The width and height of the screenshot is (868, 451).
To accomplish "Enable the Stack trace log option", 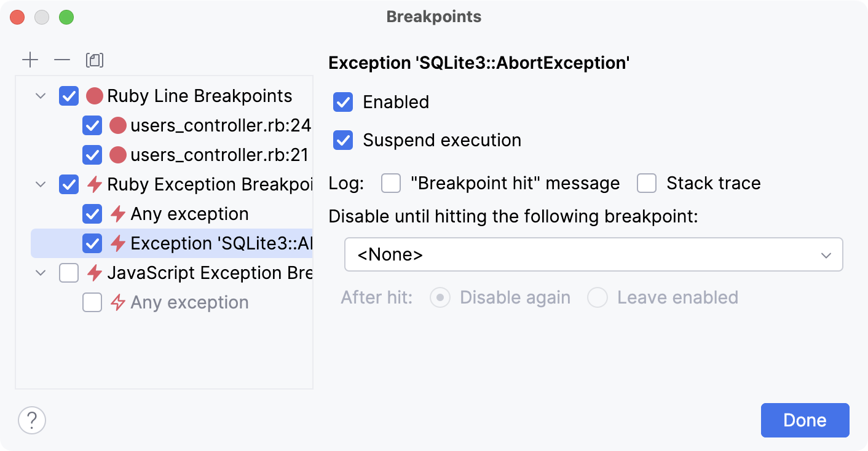I will 646,183.
